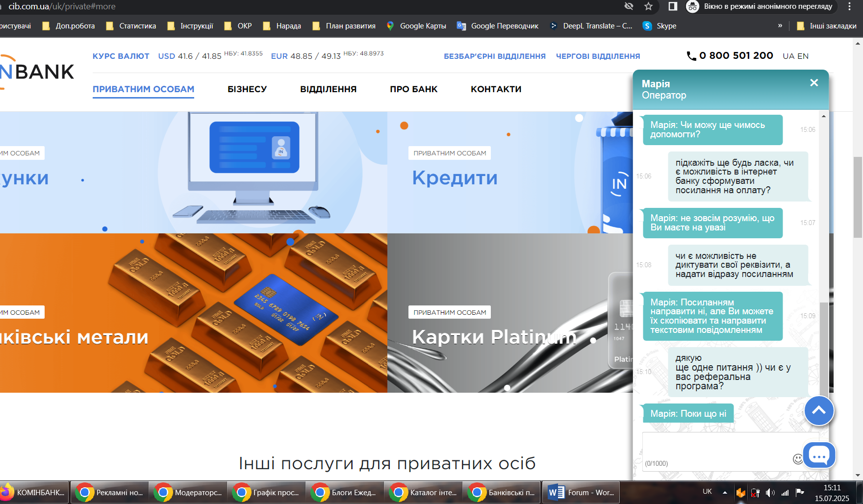The height and width of the screenshot is (504, 863).
Task: Switch site language to UA
Action: click(788, 56)
